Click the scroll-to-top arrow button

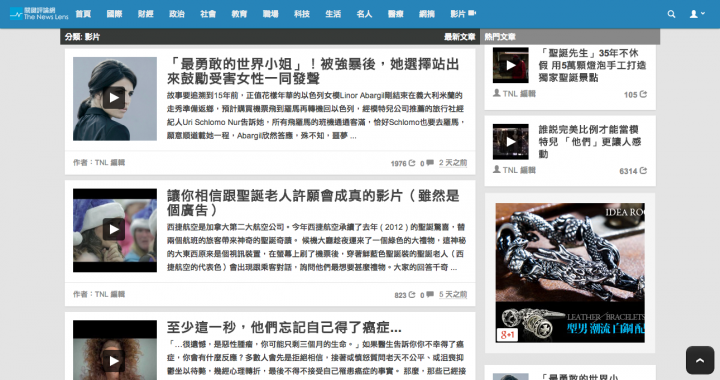(700, 360)
